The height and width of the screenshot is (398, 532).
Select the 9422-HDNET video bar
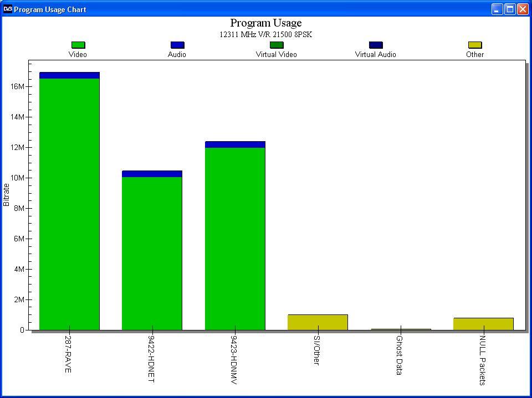pyautogui.click(x=152, y=253)
